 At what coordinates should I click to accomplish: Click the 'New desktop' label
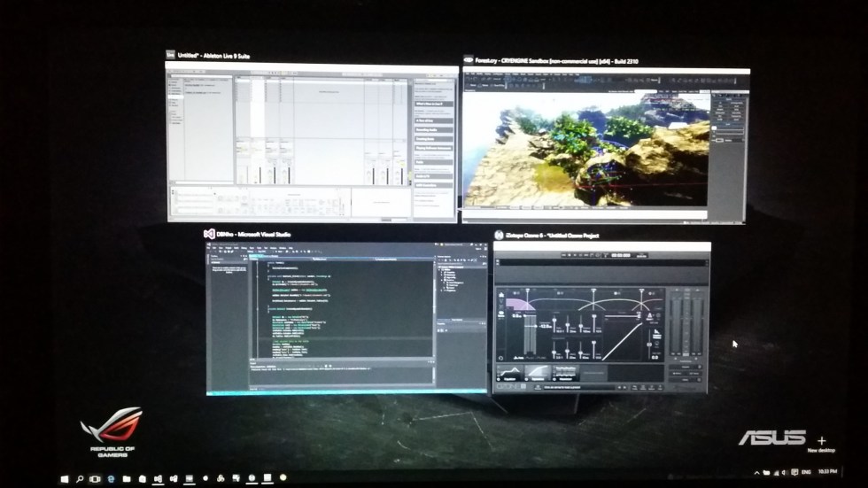click(x=822, y=451)
